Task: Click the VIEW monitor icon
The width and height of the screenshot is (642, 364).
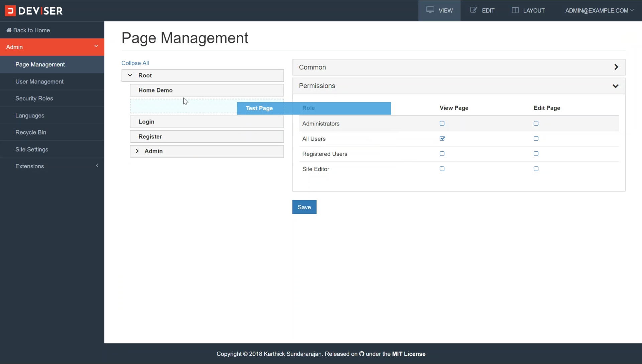Action: pyautogui.click(x=430, y=10)
